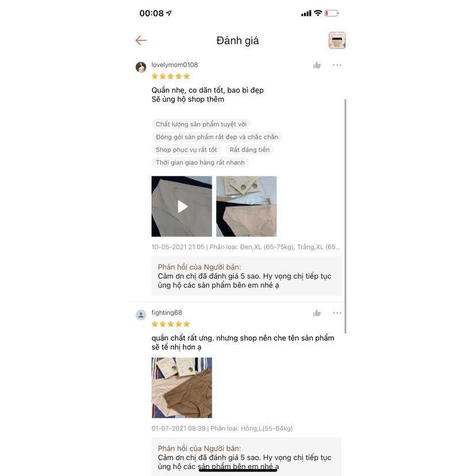The height and width of the screenshot is (476, 476).
Task: Select the 'Đóng gói sản phẩm rất đẹp và chắc chắn' tag
Action: tap(217, 137)
